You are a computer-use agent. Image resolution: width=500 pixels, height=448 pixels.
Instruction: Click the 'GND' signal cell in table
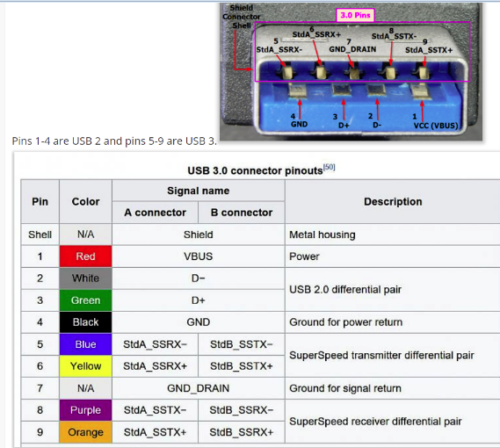click(199, 322)
